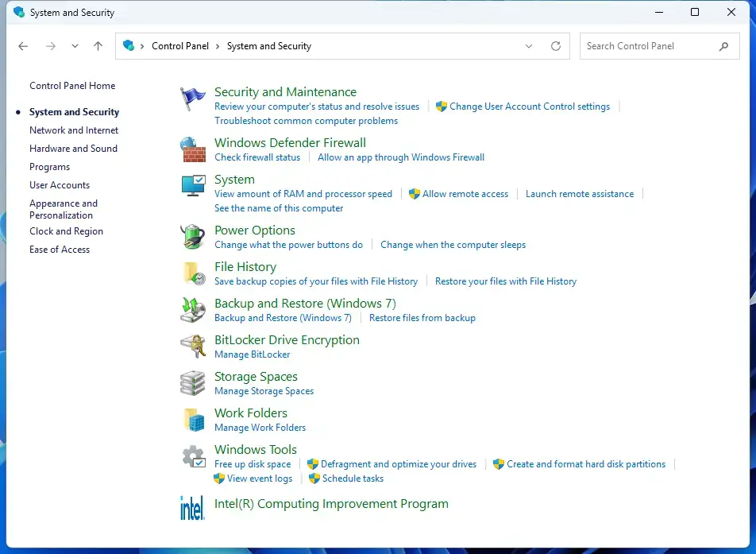
Task: Select Appearance and Personalization category
Action: tap(64, 210)
